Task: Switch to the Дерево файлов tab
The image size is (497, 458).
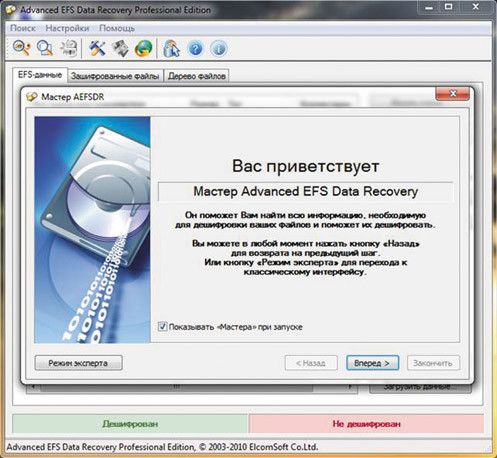Action: point(197,76)
